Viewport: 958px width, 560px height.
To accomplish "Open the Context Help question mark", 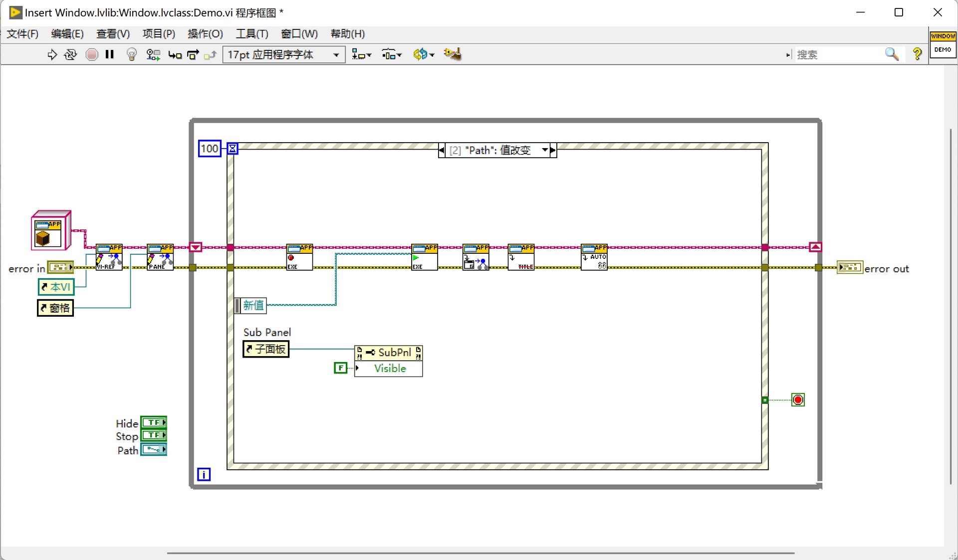I will click(x=917, y=54).
